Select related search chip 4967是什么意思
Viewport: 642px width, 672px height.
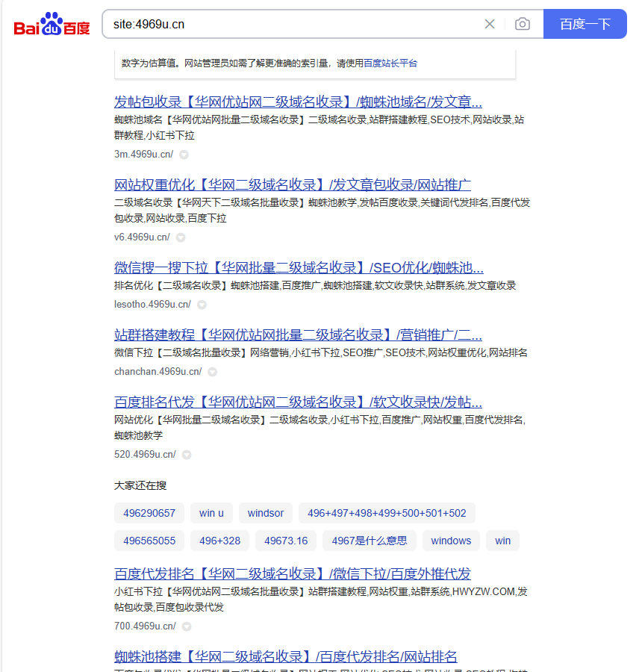tap(370, 541)
